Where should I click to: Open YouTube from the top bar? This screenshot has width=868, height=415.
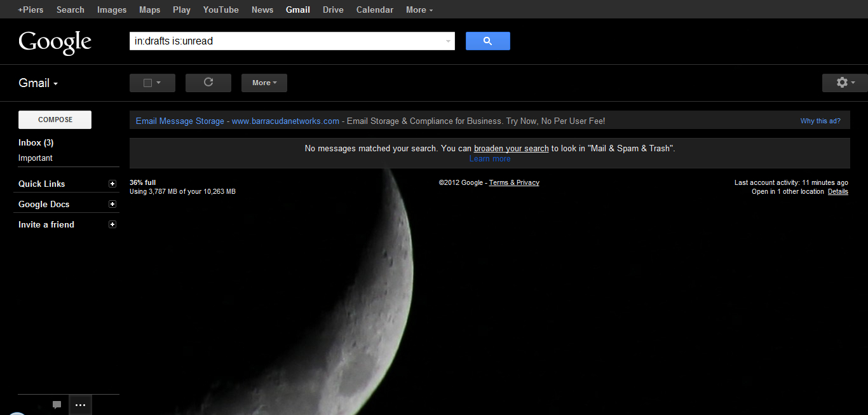(220, 10)
